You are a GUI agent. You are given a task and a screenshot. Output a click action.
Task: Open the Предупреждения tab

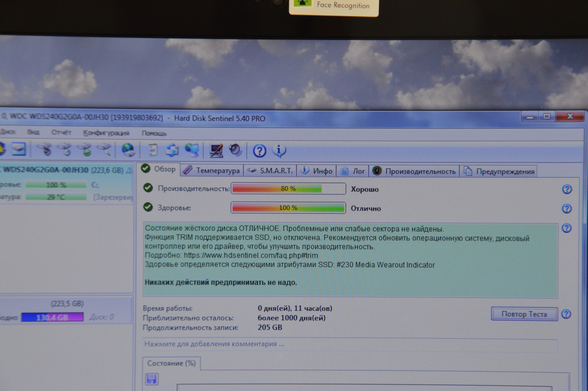499,172
